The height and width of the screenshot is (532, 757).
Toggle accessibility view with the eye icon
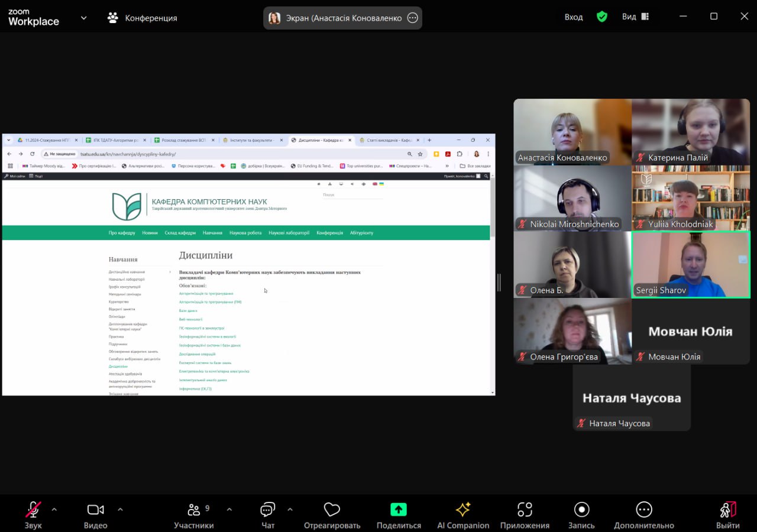pos(363,184)
